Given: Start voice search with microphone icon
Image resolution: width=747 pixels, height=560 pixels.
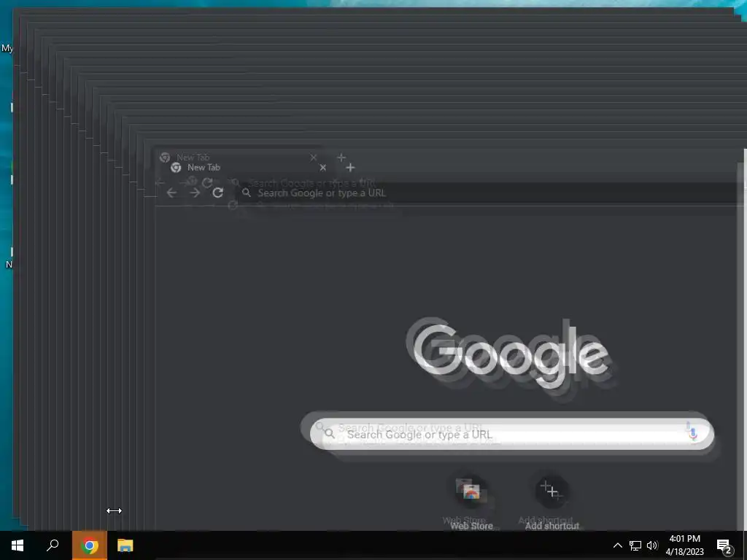Looking at the screenshot, I should point(693,434).
